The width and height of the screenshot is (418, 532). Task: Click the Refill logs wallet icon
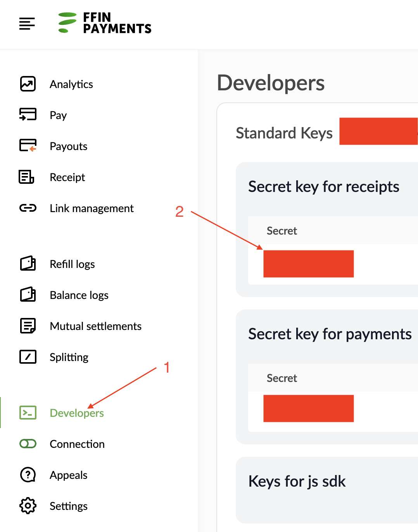(x=28, y=264)
